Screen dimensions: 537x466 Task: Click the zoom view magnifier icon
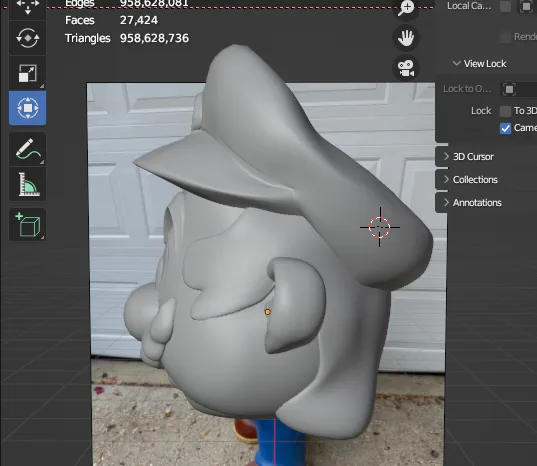tap(406, 8)
